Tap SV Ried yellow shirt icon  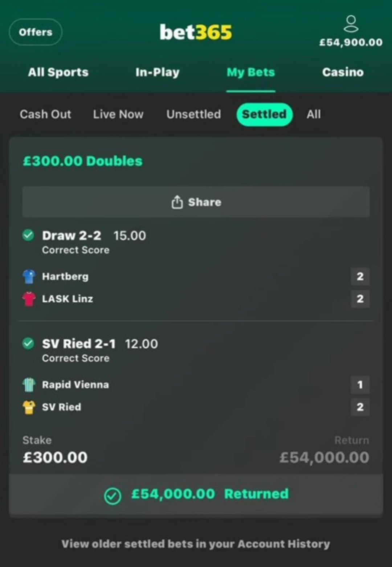coord(29,407)
